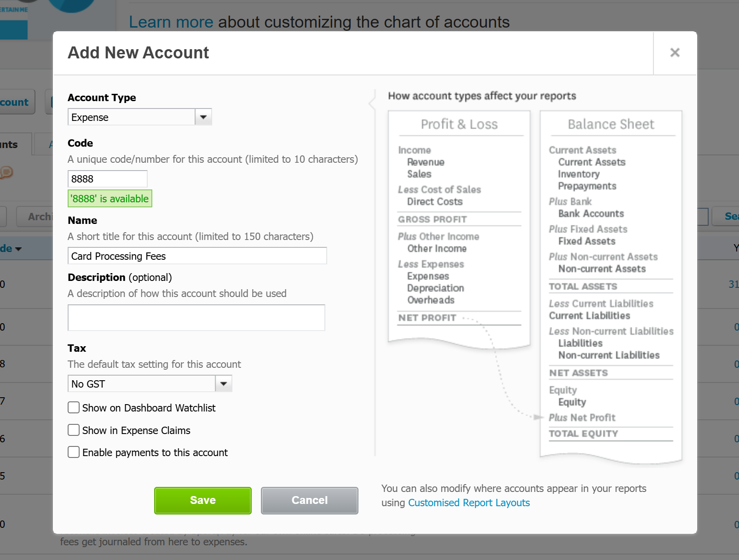739x560 pixels.
Task: Click NET PROFIT in Profit & Loss
Action: click(x=427, y=318)
